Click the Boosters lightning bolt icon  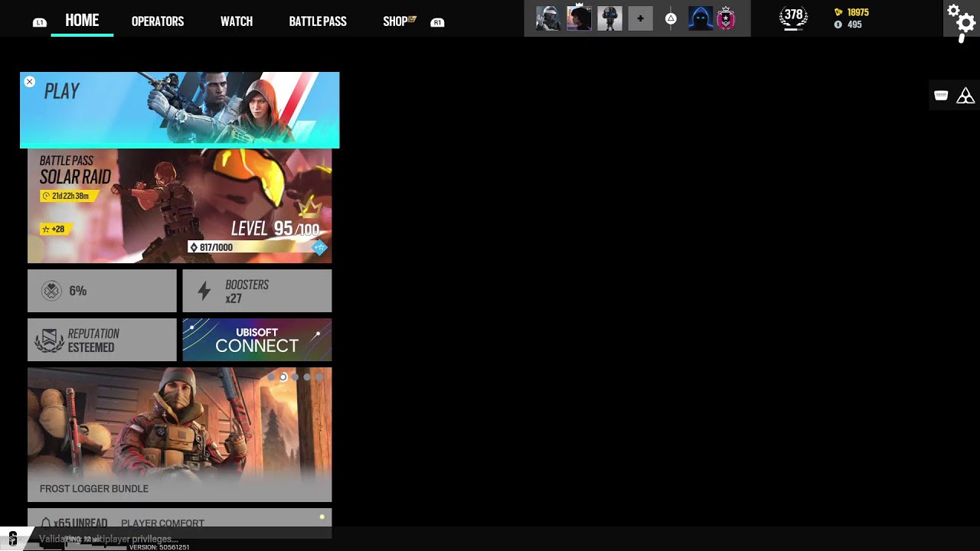tap(204, 291)
